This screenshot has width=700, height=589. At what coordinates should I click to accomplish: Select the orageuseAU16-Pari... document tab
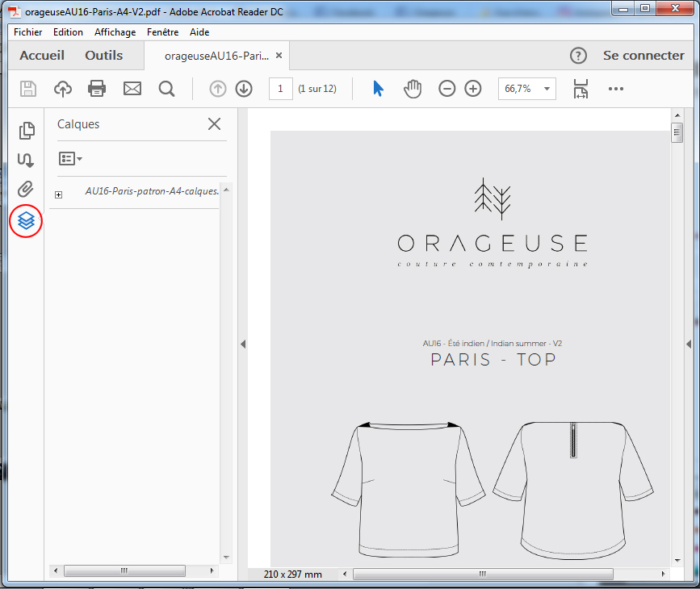[x=216, y=56]
